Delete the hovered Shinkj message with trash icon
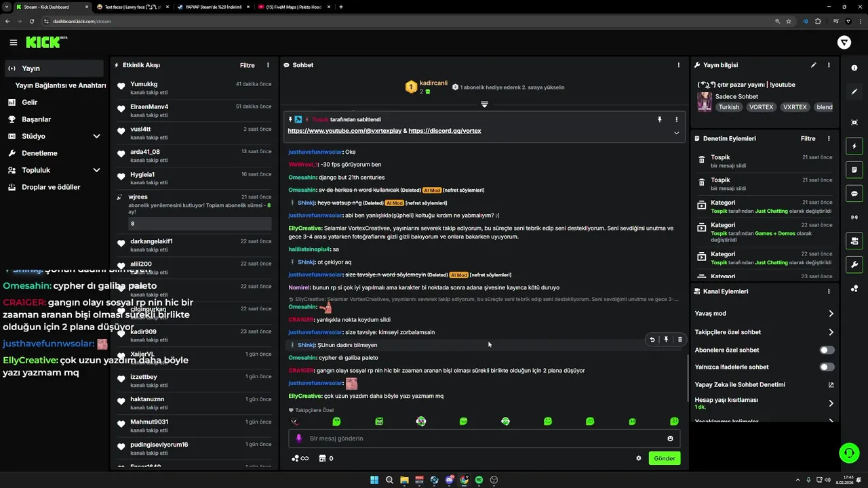The width and height of the screenshot is (868, 488). (x=679, y=340)
